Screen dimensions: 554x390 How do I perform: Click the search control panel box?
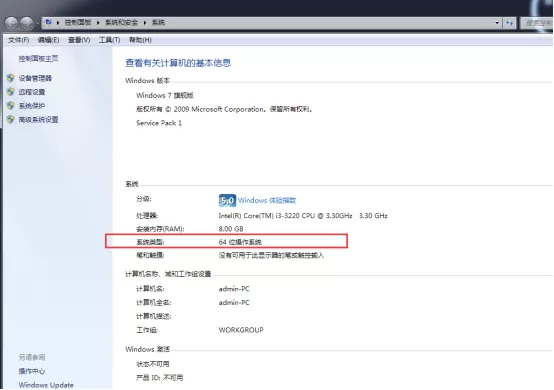click(x=537, y=23)
